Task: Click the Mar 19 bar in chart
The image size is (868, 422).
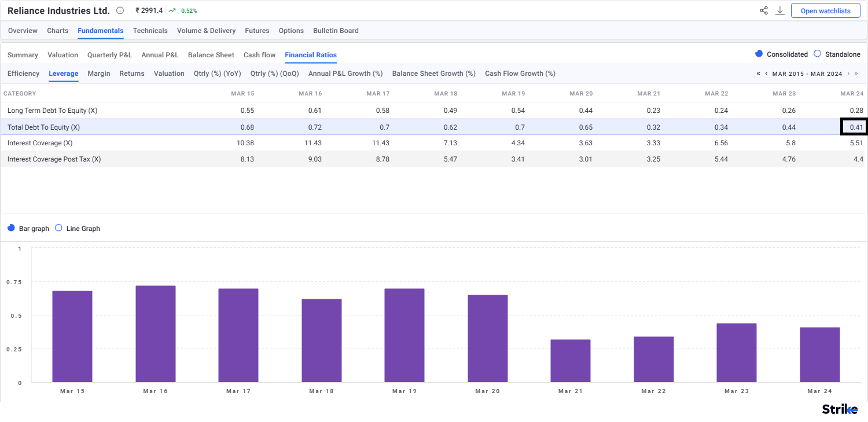Action: [x=404, y=335]
